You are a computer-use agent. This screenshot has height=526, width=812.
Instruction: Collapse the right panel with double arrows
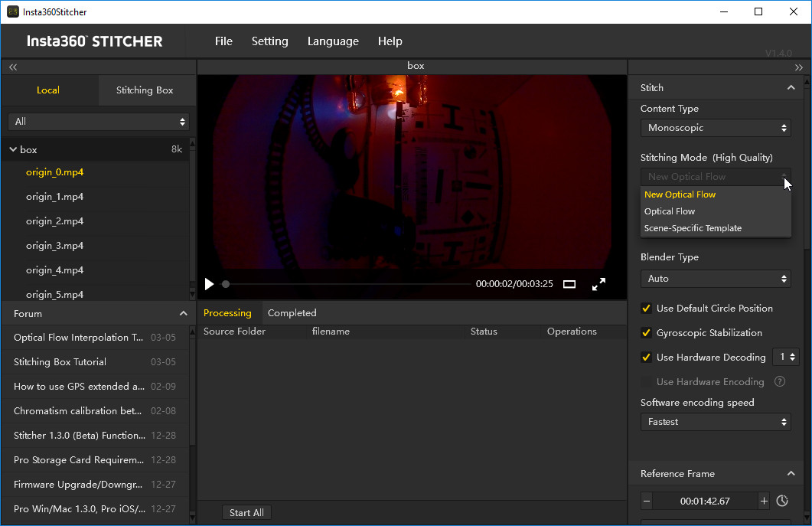point(799,67)
